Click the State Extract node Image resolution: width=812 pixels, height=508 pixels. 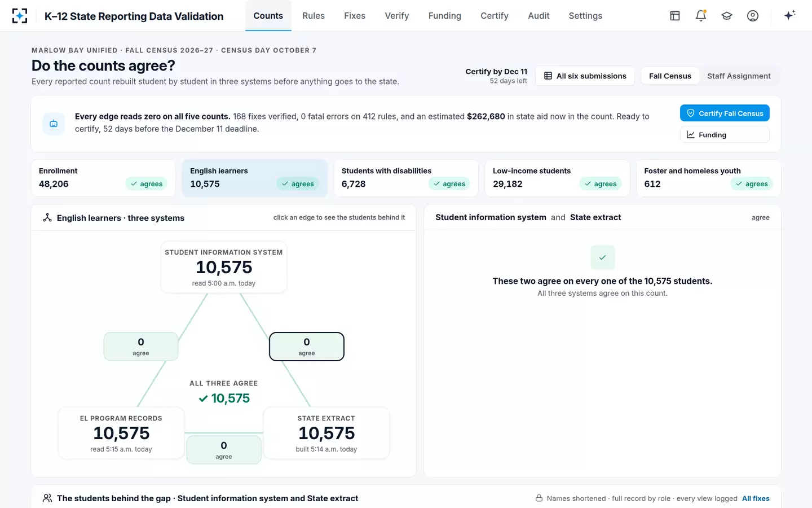point(326,433)
